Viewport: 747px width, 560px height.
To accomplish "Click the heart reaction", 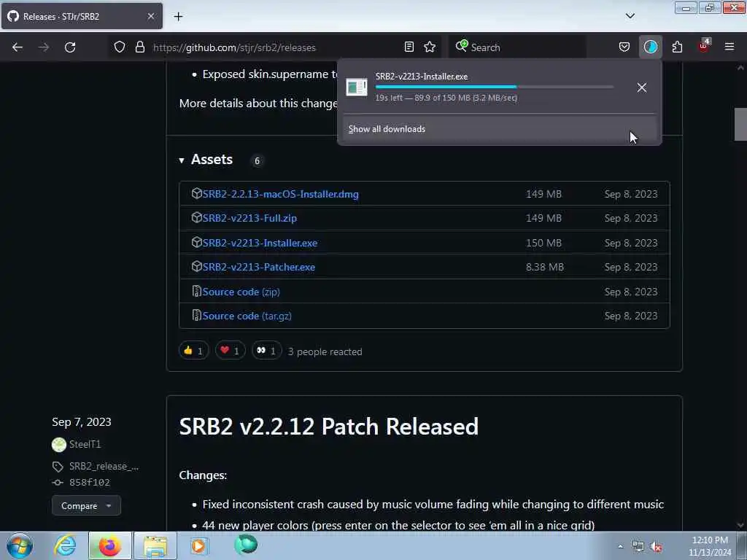I will coord(230,351).
